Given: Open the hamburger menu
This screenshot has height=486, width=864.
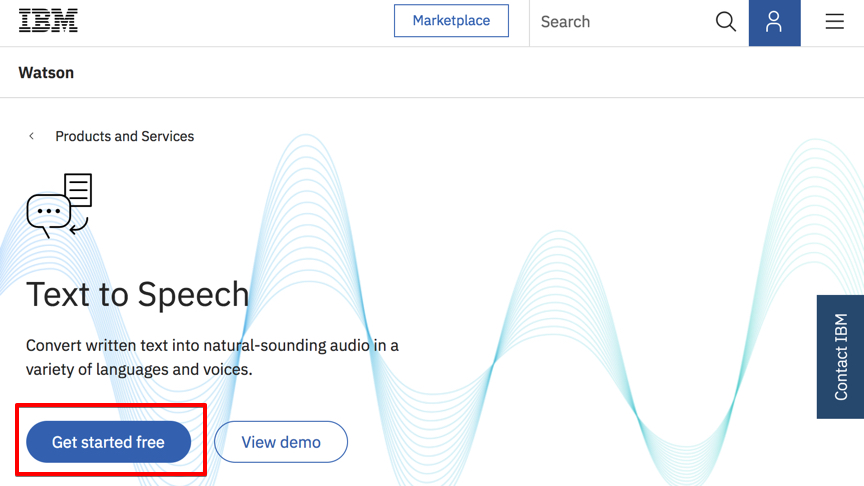Looking at the screenshot, I should point(834,21).
